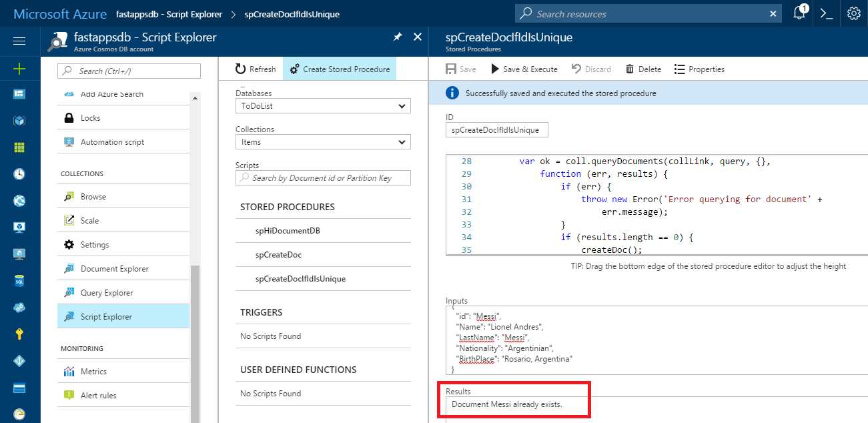The width and height of the screenshot is (868, 423).
Task: Click Save & Execute
Action: 524,69
